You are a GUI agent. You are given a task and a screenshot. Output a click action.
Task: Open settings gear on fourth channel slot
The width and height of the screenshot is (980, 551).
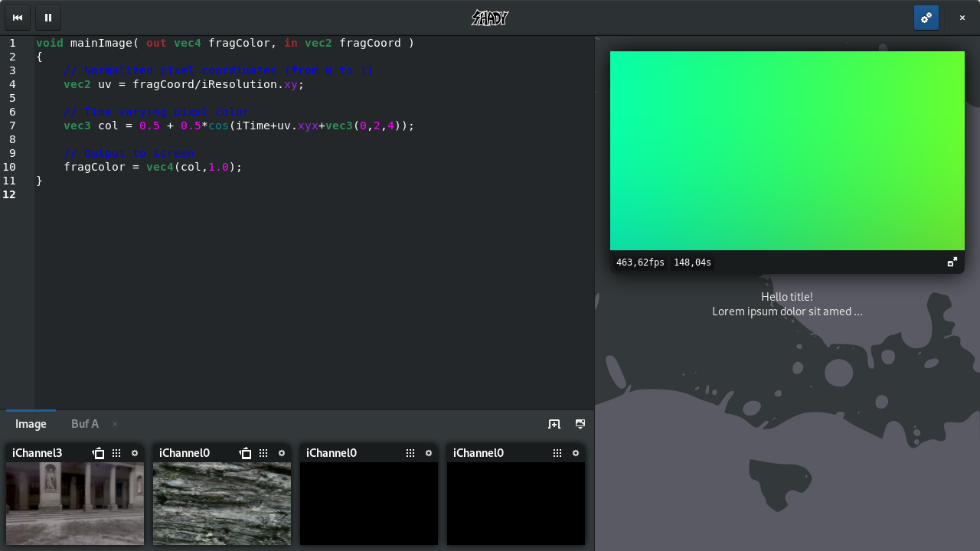tap(576, 453)
